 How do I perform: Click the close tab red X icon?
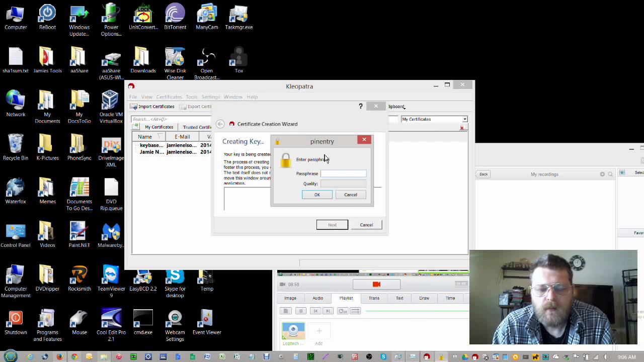click(x=462, y=128)
